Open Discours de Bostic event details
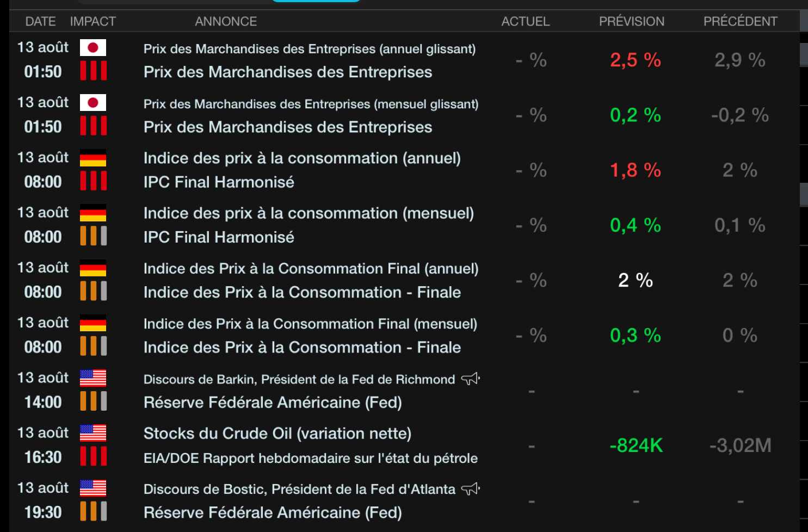The height and width of the screenshot is (532, 808). coord(299,489)
